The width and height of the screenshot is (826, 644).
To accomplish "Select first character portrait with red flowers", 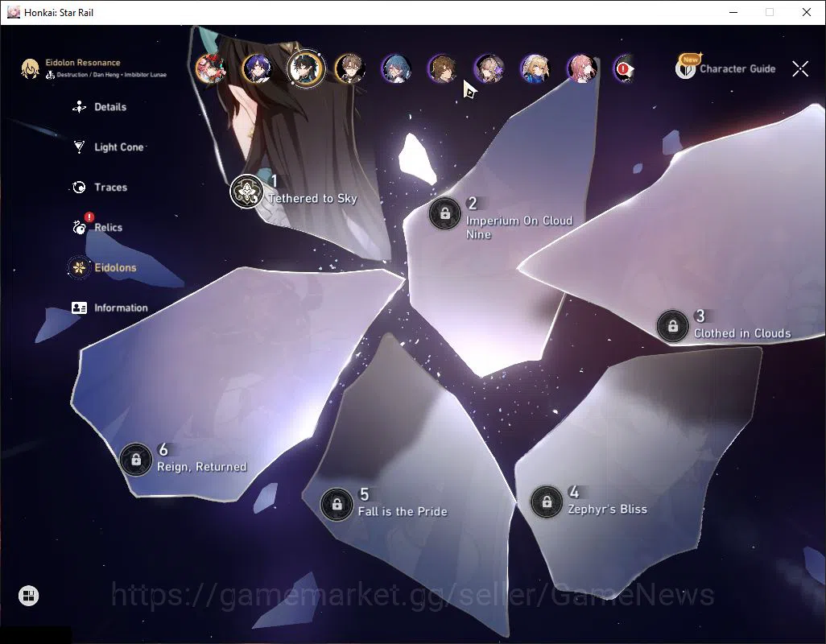I will 211,68.
